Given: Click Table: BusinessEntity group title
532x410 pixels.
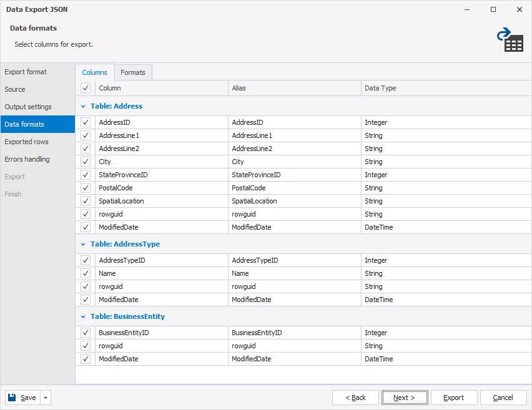Looking at the screenshot, I should pyautogui.click(x=127, y=316).
